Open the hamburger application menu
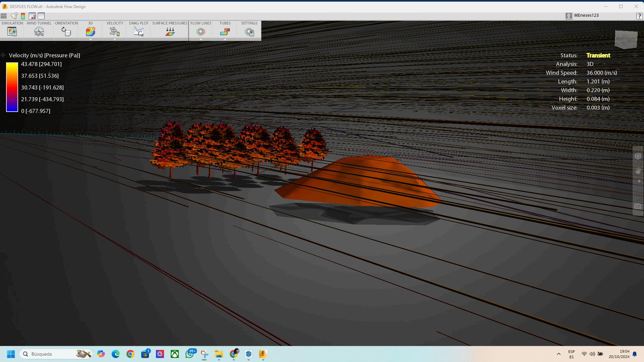644x362 pixels. click(4, 16)
